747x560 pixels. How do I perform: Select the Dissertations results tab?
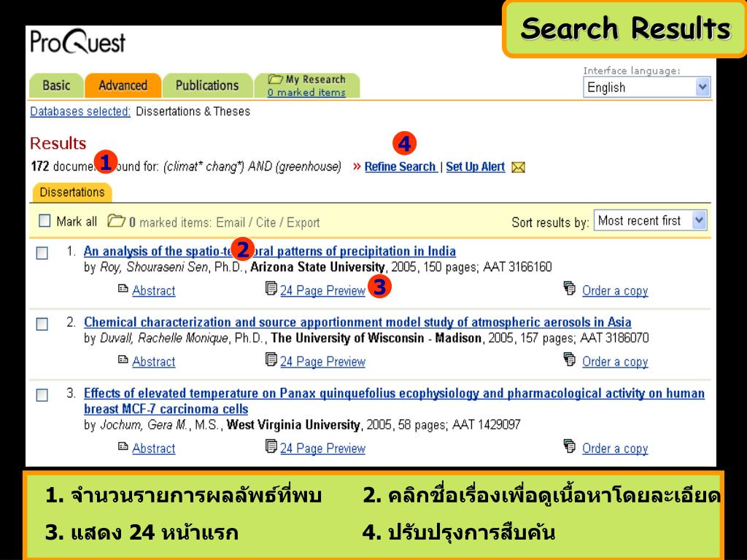click(x=72, y=192)
